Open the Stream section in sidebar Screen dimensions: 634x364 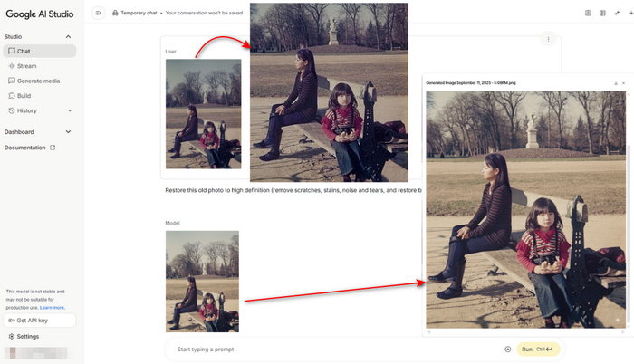[25, 66]
